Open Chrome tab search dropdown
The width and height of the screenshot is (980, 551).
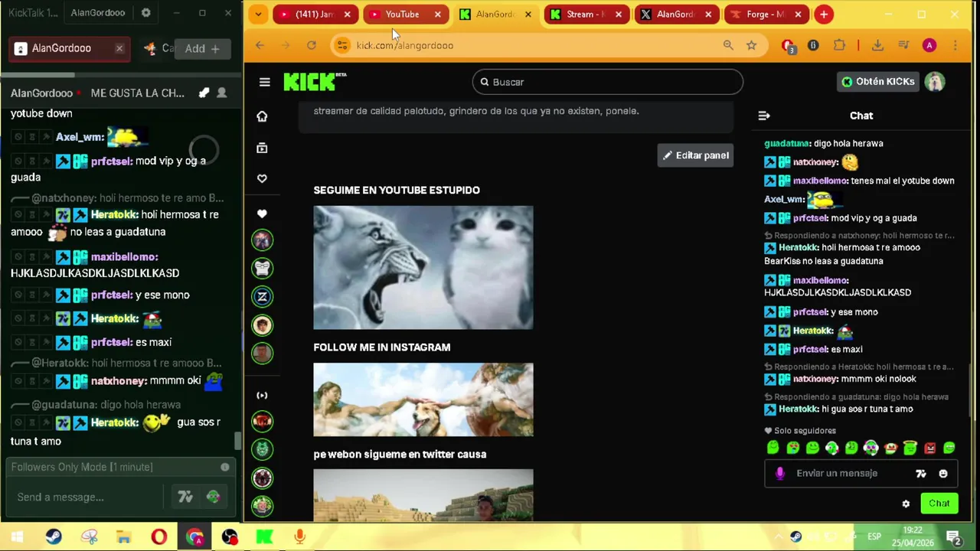[x=258, y=14]
